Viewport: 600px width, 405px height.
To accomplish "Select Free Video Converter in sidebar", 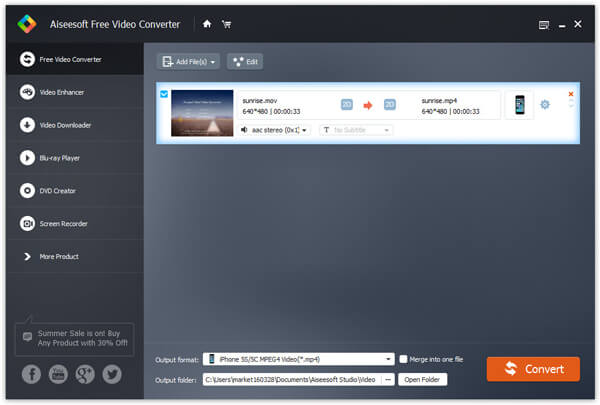I will pos(75,59).
